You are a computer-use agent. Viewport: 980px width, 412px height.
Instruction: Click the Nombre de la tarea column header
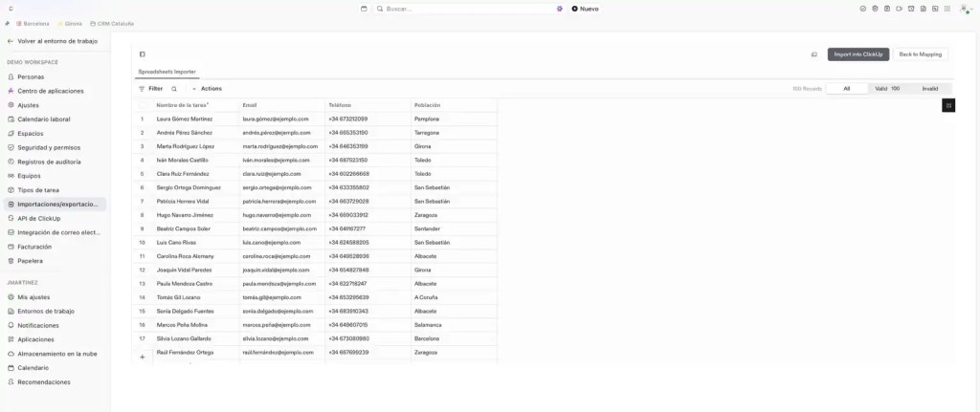tap(195, 105)
